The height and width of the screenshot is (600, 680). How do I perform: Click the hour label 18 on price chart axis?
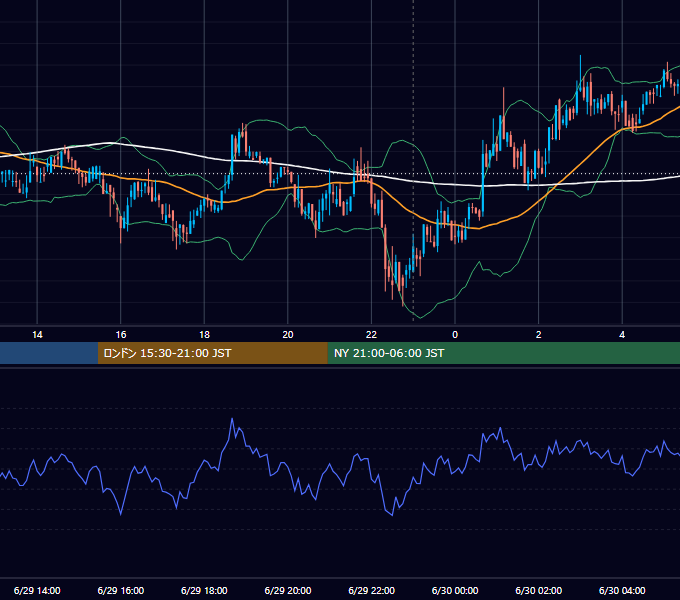[204, 335]
